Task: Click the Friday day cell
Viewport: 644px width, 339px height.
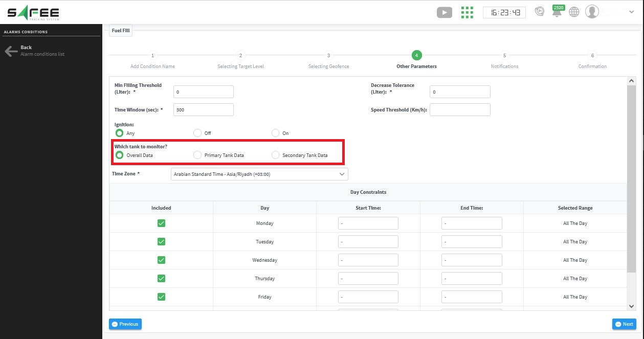Action: click(x=264, y=297)
